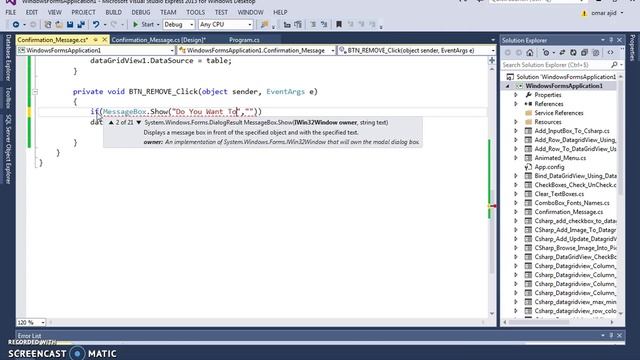Switch to the Program.cs tab
Screen dimensions: 640x360
point(244,40)
